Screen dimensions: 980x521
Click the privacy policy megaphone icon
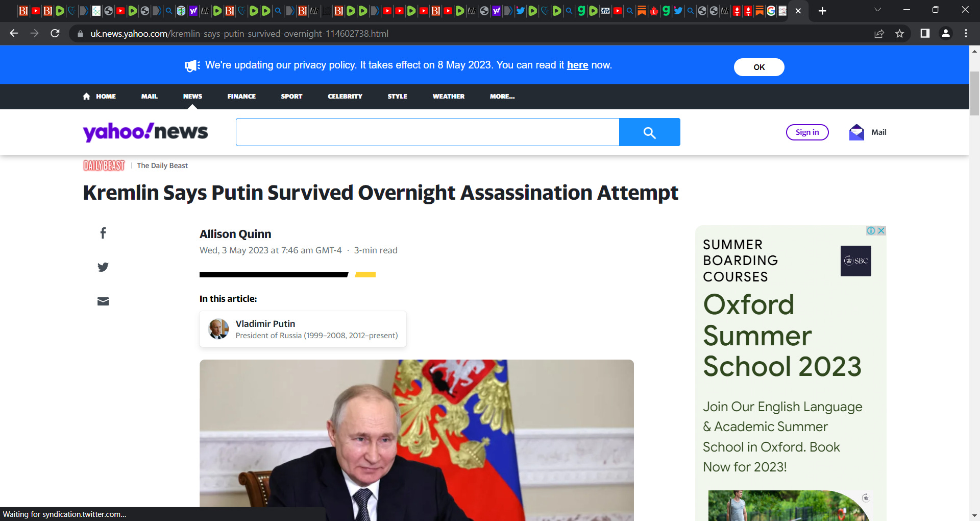coord(192,65)
